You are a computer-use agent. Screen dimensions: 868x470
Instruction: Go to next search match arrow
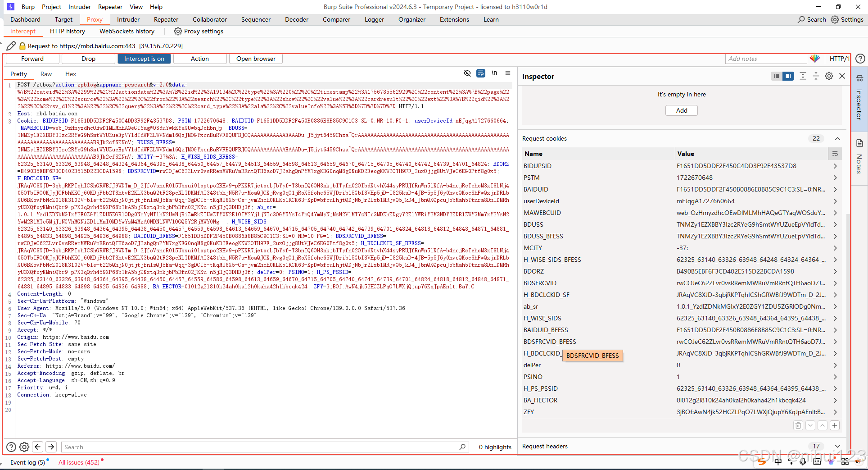(x=51, y=447)
